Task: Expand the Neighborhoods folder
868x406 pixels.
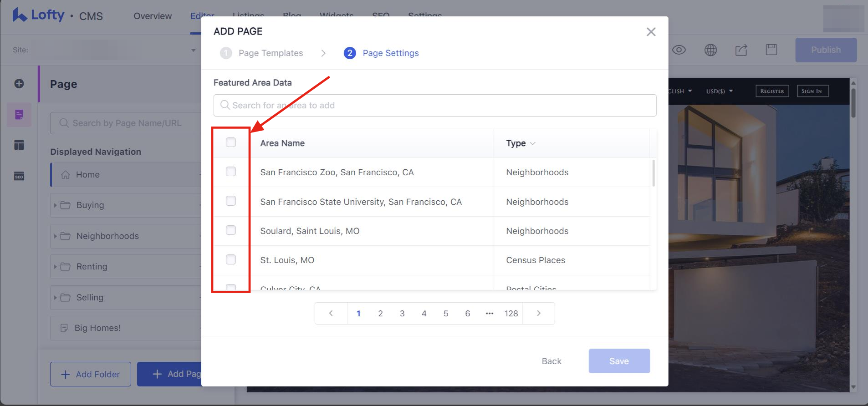Action: coord(56,236)
